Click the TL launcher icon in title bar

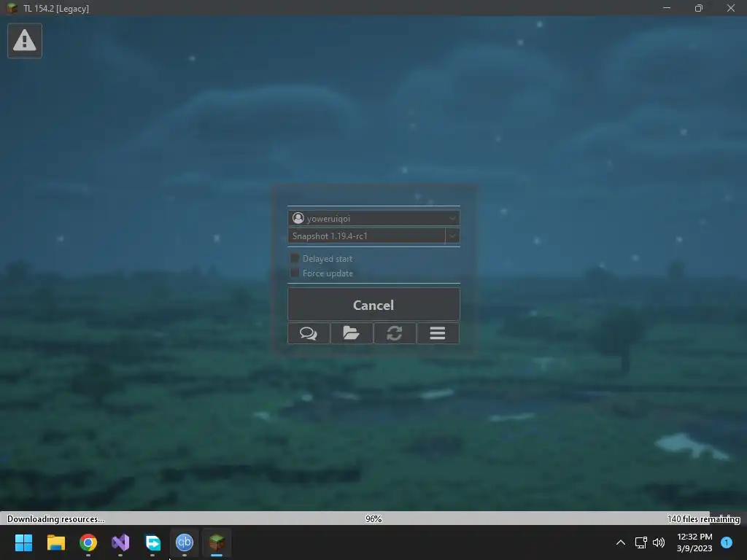tap(12, 8)
